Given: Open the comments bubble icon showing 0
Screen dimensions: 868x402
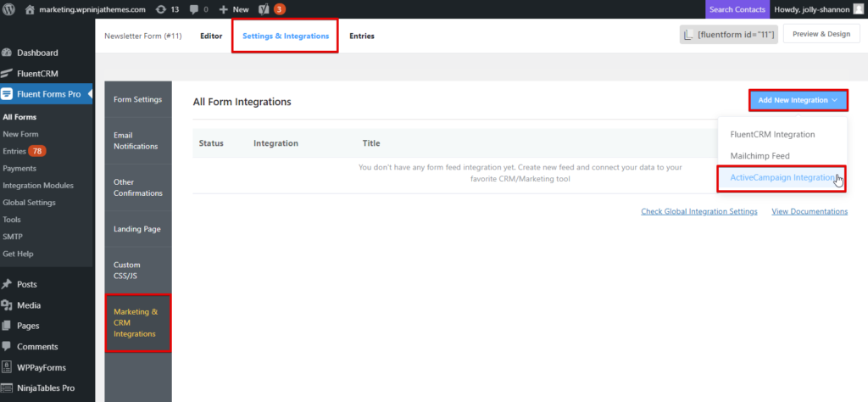Looking at the screenshot, I should [x=194, y=9].
